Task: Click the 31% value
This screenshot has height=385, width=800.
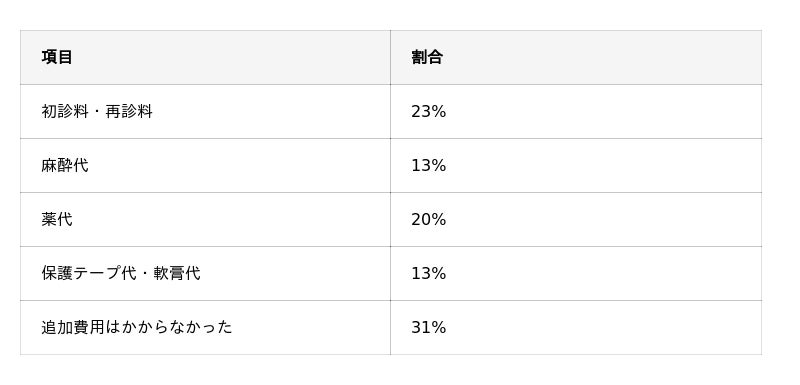Action: tap(429, 327)
